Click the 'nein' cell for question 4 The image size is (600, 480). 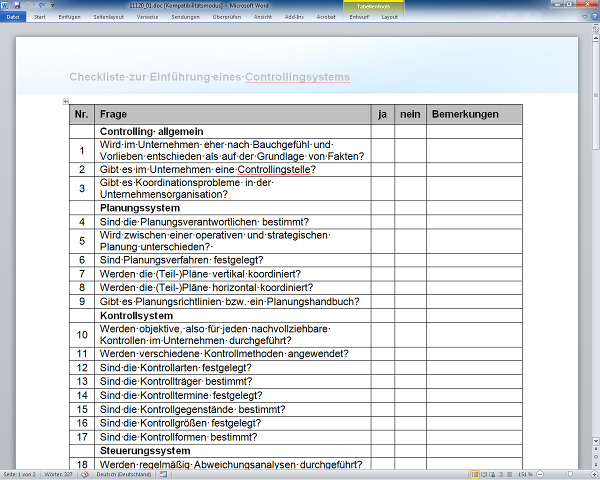(x=410, y=222)
